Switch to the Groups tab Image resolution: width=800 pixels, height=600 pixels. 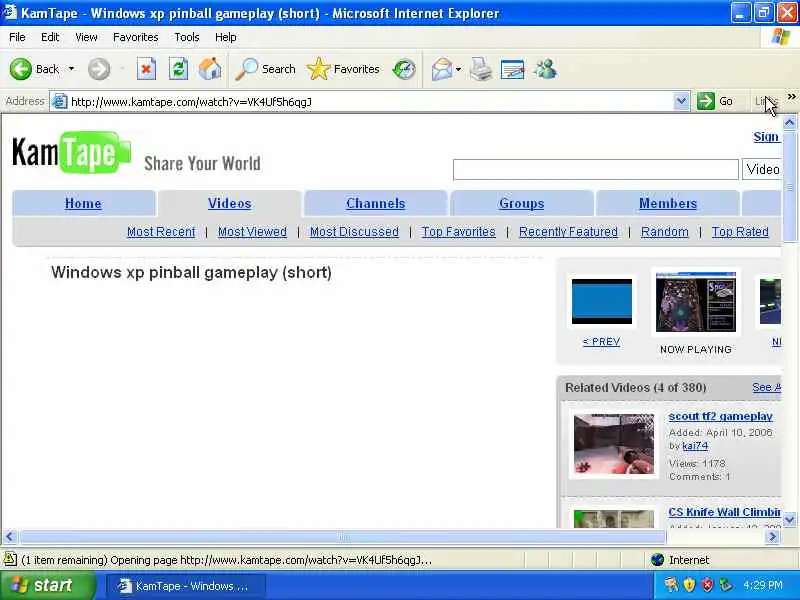click(x=521, y=204)
